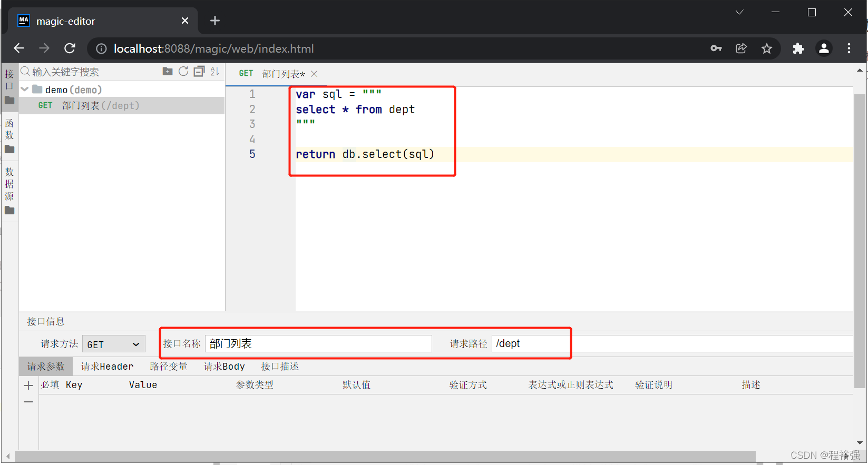Click the 接口名称 input field

[318, 343]
